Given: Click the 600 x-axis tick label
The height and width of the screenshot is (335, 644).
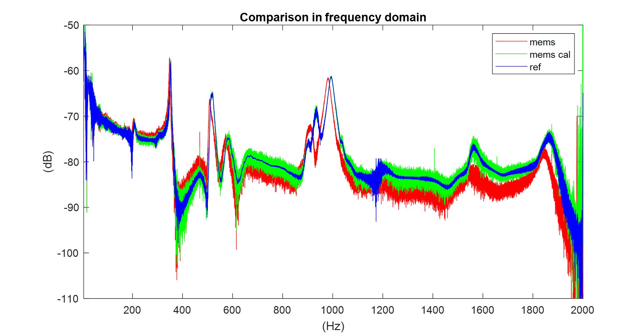Looking at the screenshot, I should click(232, 310).
